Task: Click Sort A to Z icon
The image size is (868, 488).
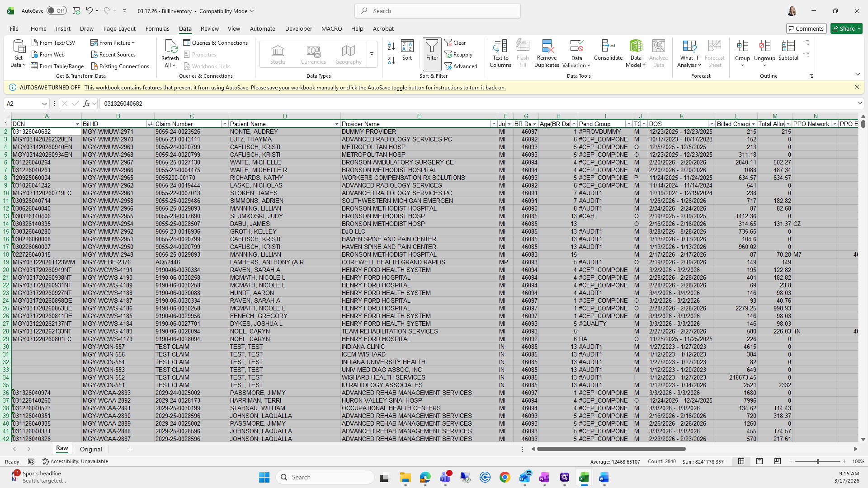Action: (x=392, y=46)
